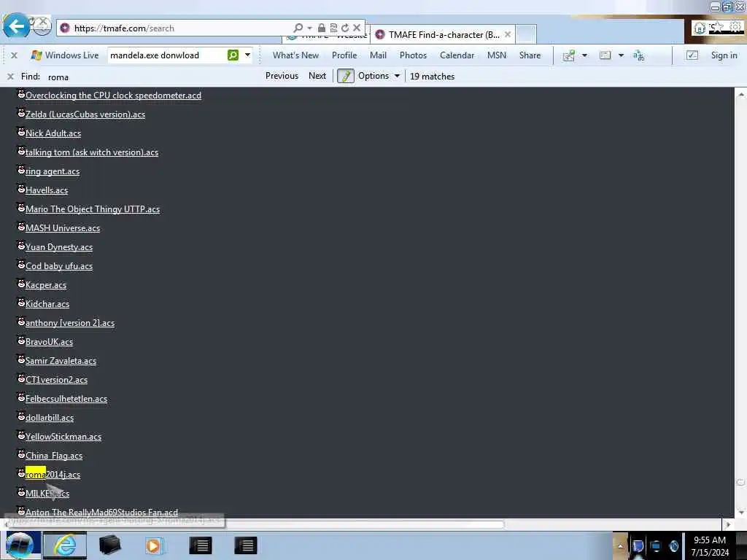Toggle compatibility view icon in address bar
The height and width of the screenshot is (560, 747).
(333, 28)
